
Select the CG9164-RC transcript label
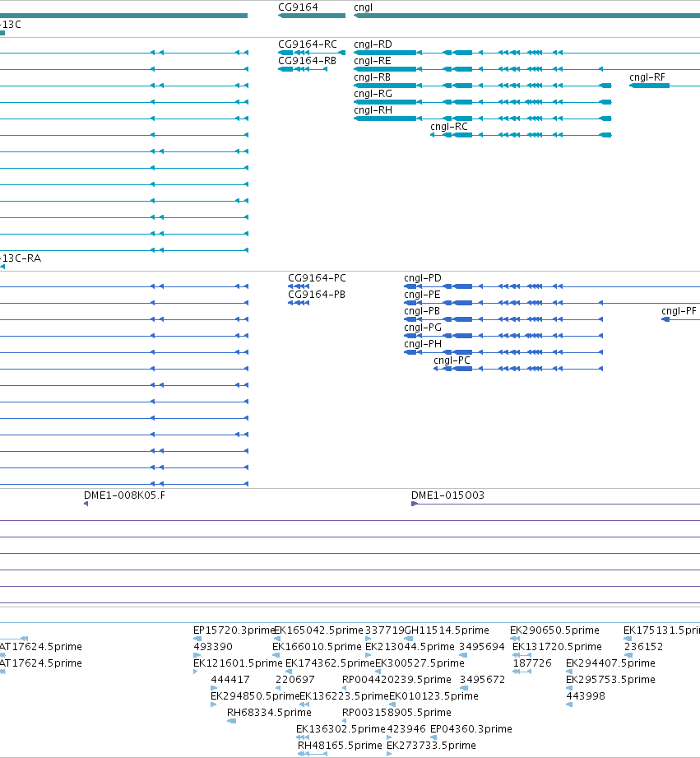pyautogui.click(x=308, y=44)
